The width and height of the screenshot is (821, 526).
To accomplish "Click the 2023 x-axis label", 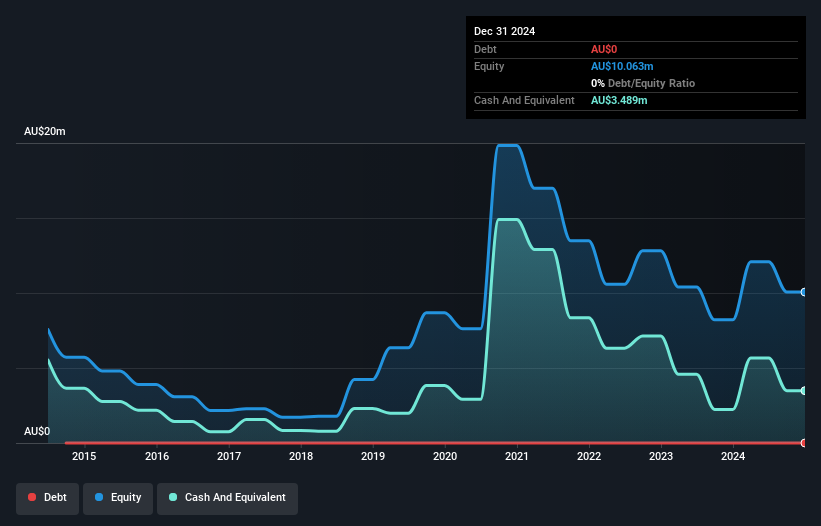I will (661, 456).
